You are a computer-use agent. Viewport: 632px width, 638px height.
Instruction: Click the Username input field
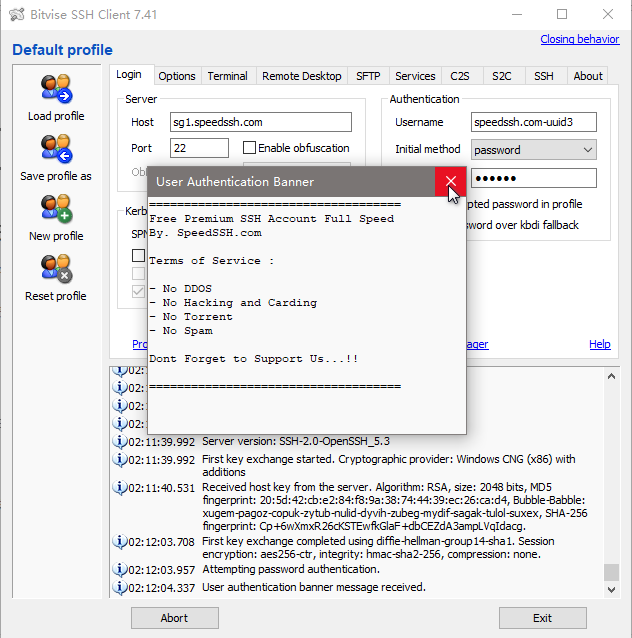(x=534, y=122)
